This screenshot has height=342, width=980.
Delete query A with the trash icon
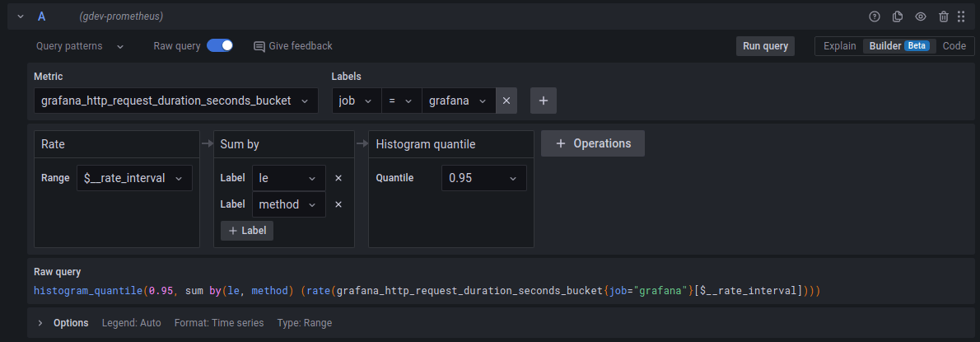(944, 16)
